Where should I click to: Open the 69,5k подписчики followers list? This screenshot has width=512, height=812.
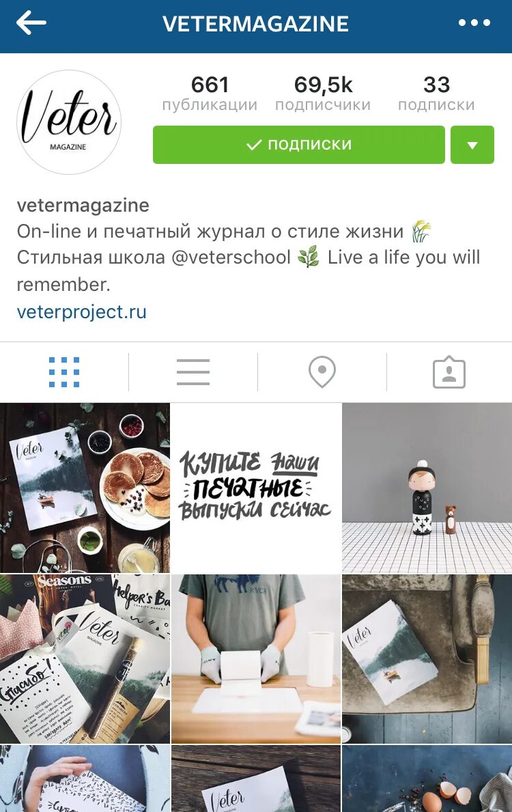tap(323, 93)
